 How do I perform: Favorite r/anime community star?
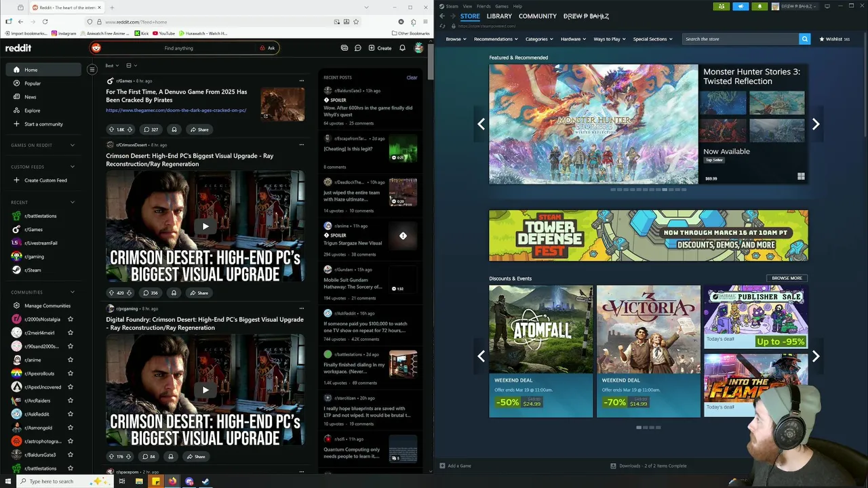(71, 360)
